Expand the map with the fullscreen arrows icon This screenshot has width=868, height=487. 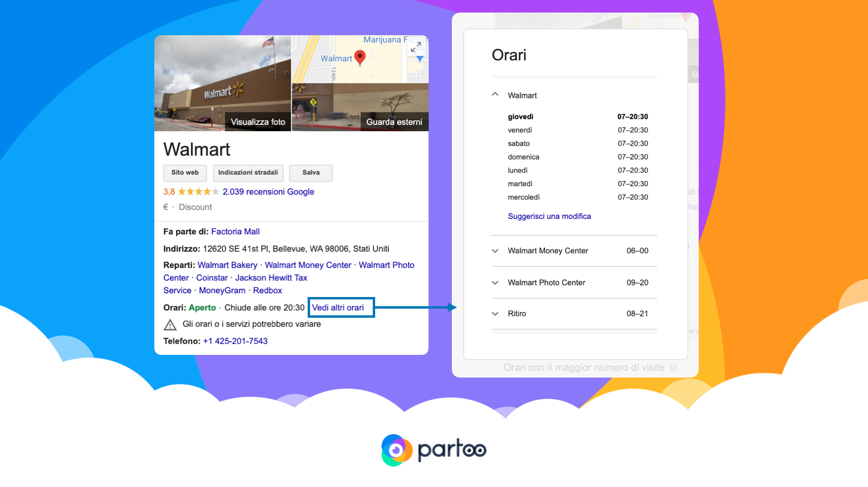click(416, 47)
